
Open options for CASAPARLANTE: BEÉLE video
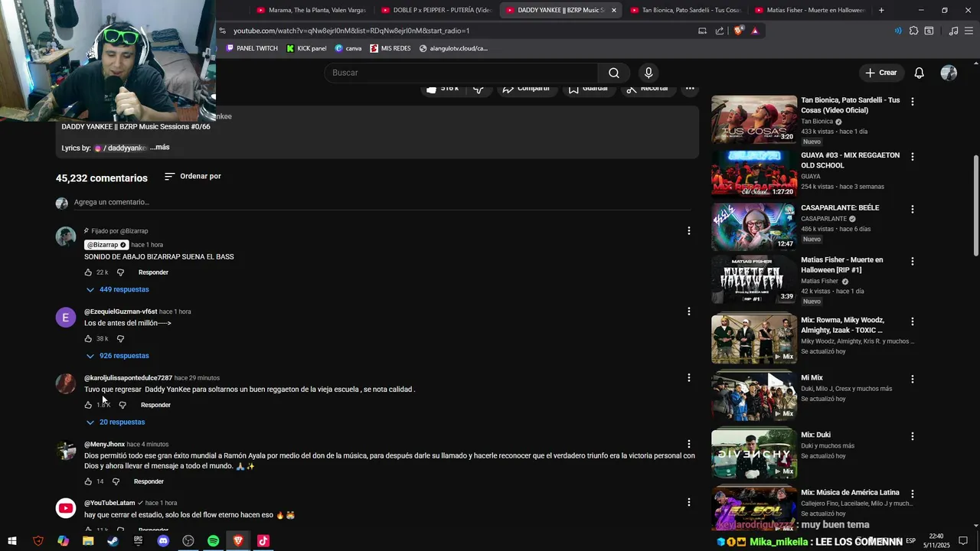pyautogui.click(x=912, y=209)
